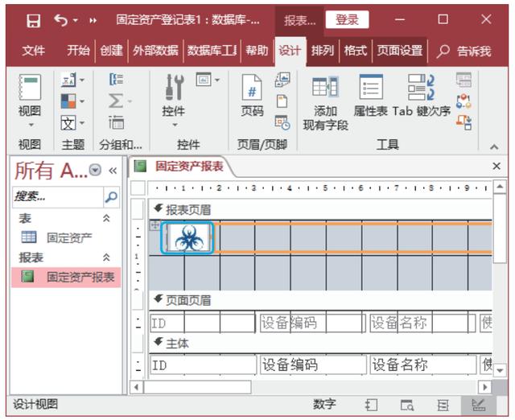The width and height of the screenshot is (515, 420).
Task: Click the View Code icon
Action: tap(463, 101)
